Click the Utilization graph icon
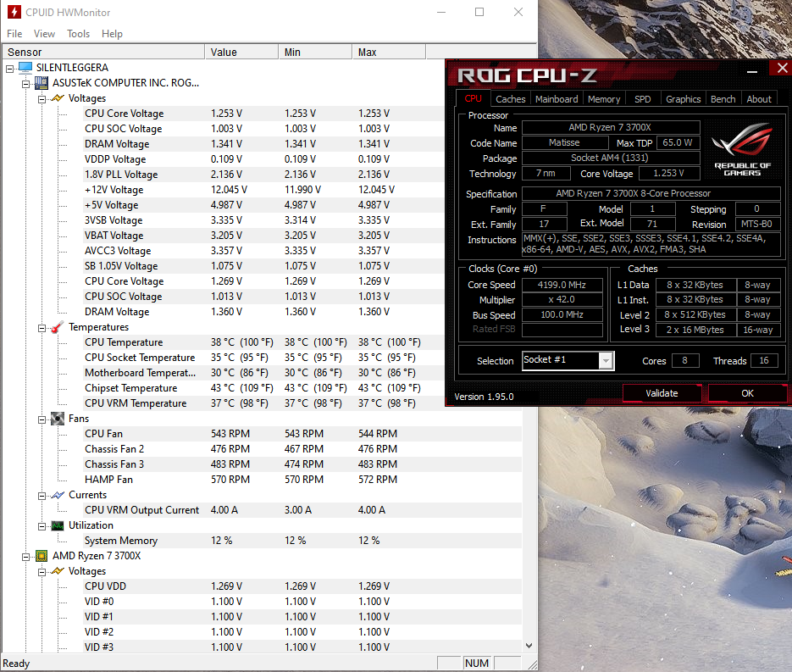 point(58,525)
